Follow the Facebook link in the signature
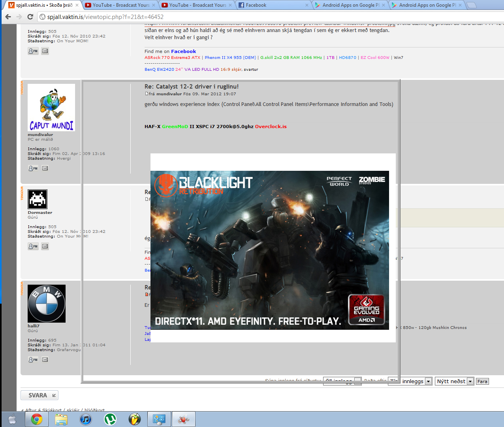This screenshot has height=427, width=504. tap(183, 51)
